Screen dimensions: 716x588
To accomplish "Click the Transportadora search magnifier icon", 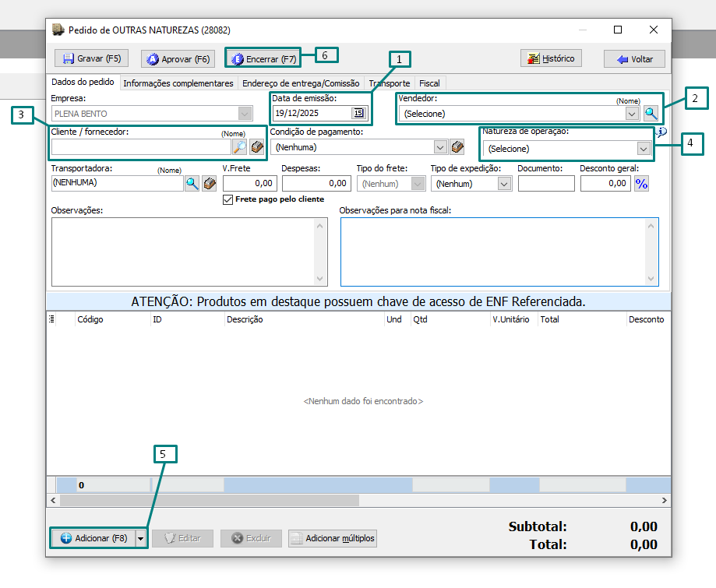I will 192,183.
